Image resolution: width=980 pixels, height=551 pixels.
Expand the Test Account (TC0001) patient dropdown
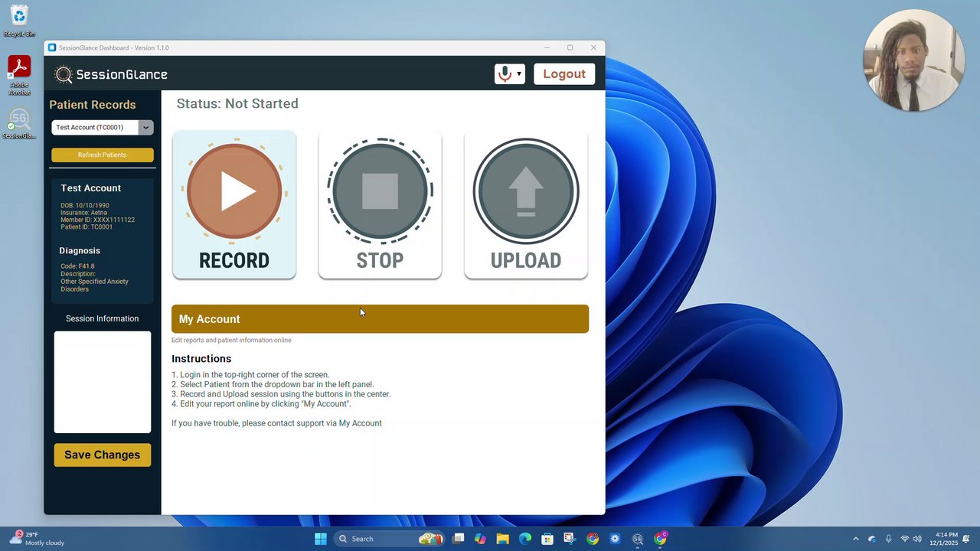tap(103, 128)
